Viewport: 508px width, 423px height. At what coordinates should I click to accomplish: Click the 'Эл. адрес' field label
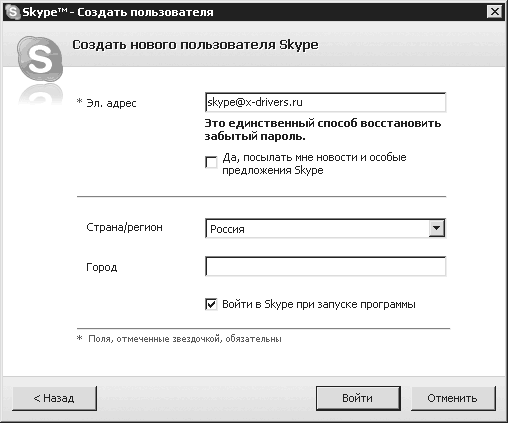pyautogui.click(x=111, y=103)
